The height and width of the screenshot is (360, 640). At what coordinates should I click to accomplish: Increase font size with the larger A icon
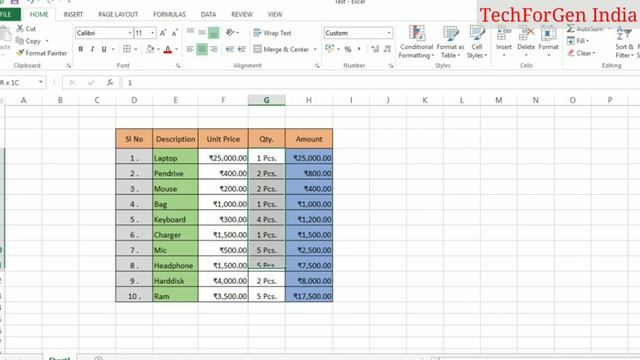(163, 33)
